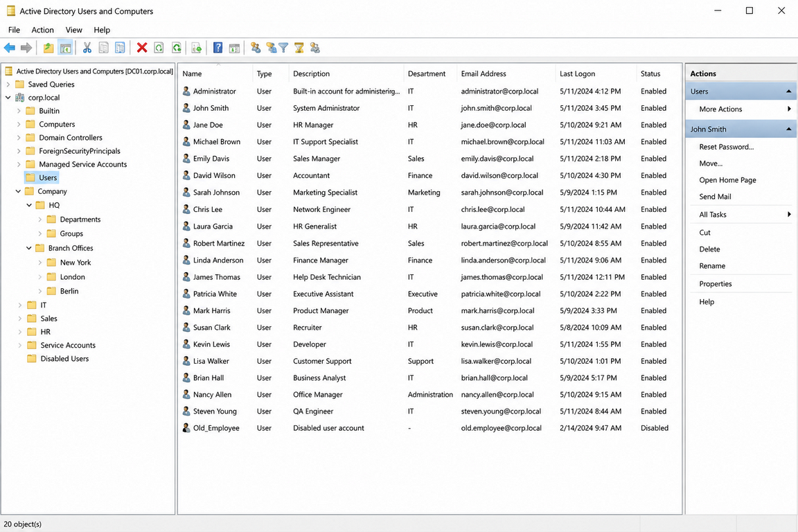This screenshot has width=798, height=532.
Task: Click the Create New Group toolbar icon
Action: click(271, 48)
